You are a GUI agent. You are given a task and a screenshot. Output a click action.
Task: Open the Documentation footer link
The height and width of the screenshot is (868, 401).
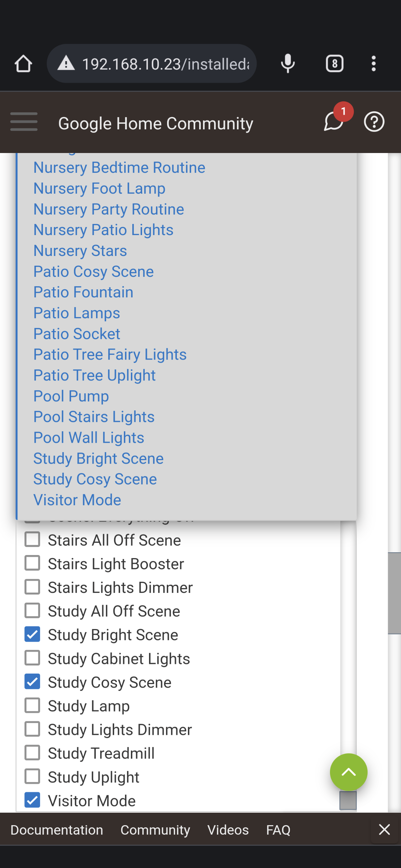pos(57,830)
